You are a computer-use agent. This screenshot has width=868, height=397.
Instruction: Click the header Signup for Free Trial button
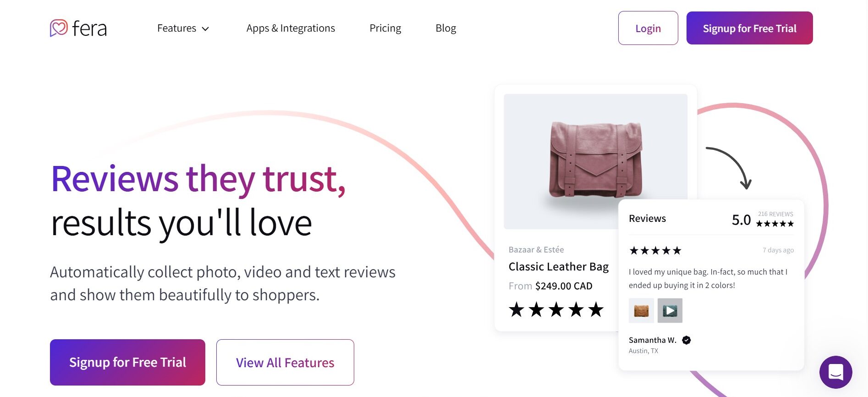749,28
